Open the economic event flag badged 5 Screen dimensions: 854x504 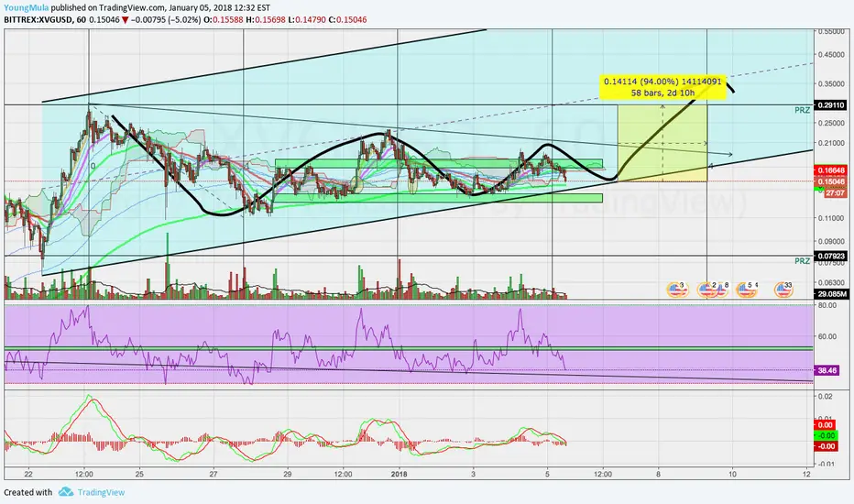tap(745, 290)
